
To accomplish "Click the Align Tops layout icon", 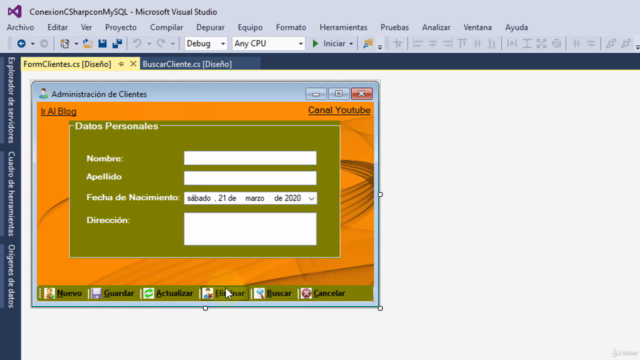I will (x=462, y=43).
